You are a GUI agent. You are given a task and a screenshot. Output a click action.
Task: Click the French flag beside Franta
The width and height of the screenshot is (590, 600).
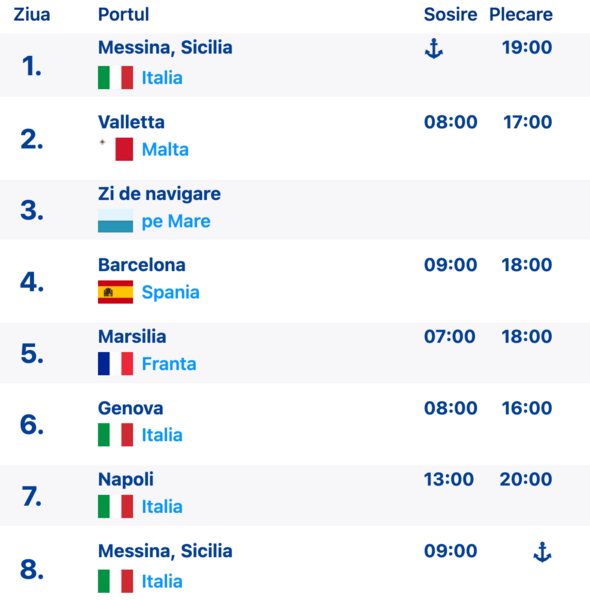coord(116,364)
